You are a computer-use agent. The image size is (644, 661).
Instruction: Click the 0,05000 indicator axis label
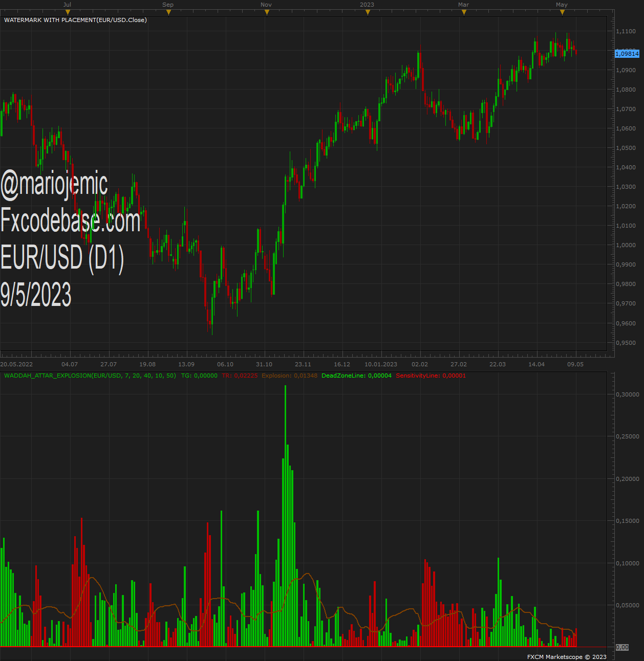(628, 605)
